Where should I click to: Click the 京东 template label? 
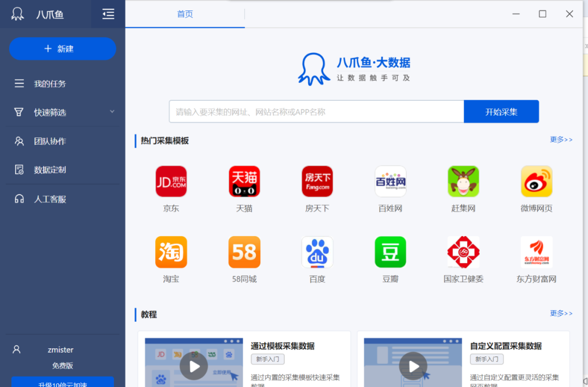point(171,208)
